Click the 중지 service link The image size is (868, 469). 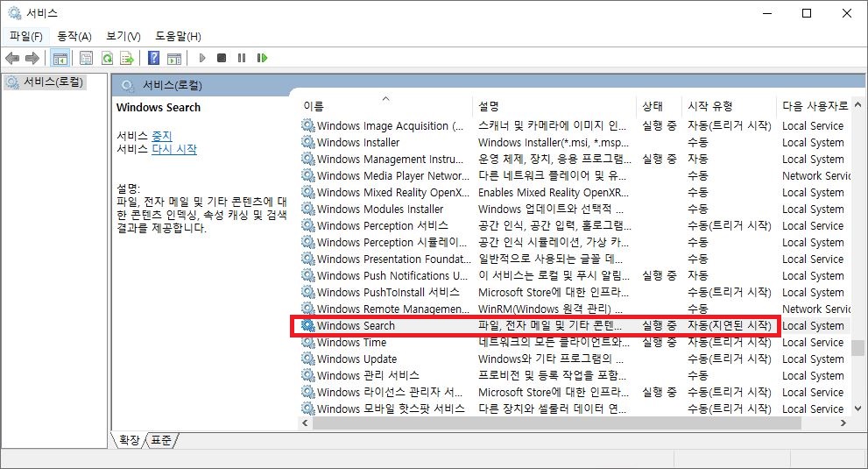pyautogui.click(x=162, y=136)
